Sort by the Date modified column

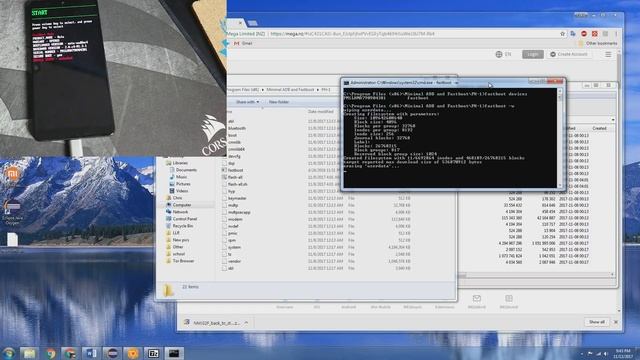(x=320, y=111)
